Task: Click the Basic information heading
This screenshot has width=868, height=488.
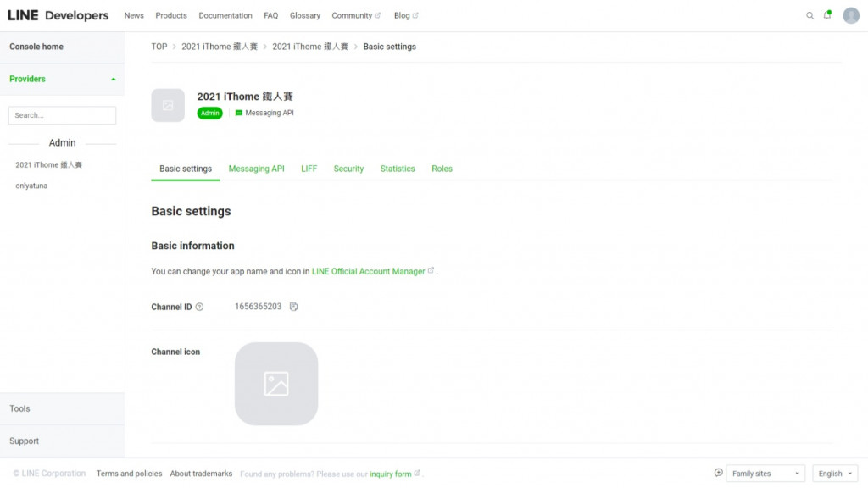Action: [192, 246]
